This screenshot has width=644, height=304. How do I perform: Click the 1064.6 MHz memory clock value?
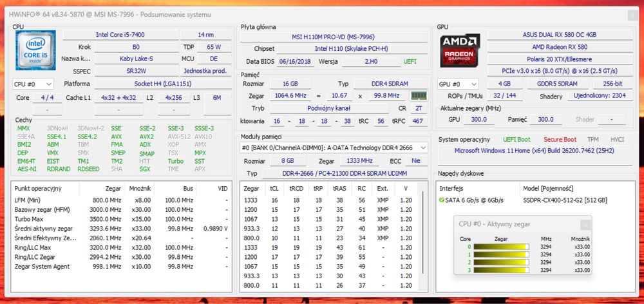(291, 96)
